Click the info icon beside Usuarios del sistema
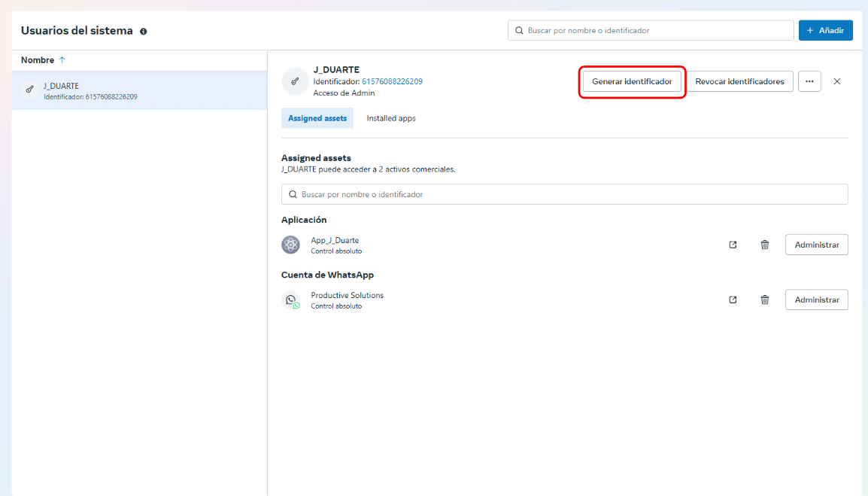The width and height of the screenshot is (868, 496). 143,32
